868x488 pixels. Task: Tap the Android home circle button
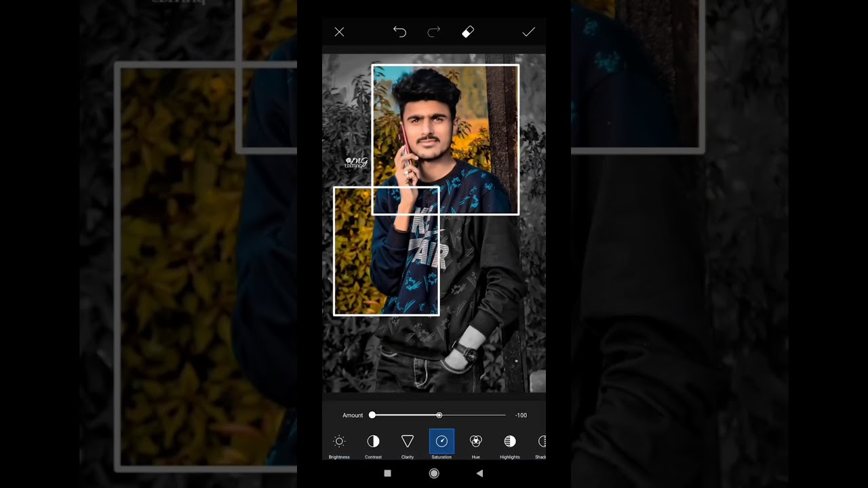pos(434,473)
